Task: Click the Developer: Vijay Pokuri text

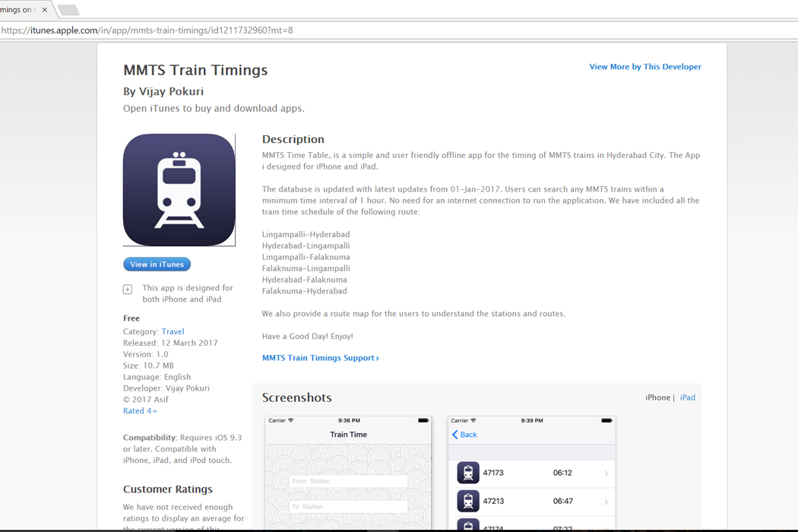Action: 166,388
